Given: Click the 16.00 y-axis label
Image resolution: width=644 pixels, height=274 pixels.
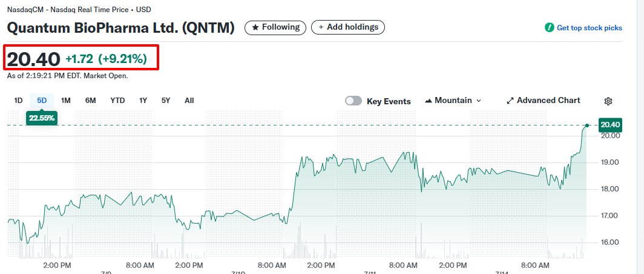Looking at the screenshot, I should (x=610, y=242).
